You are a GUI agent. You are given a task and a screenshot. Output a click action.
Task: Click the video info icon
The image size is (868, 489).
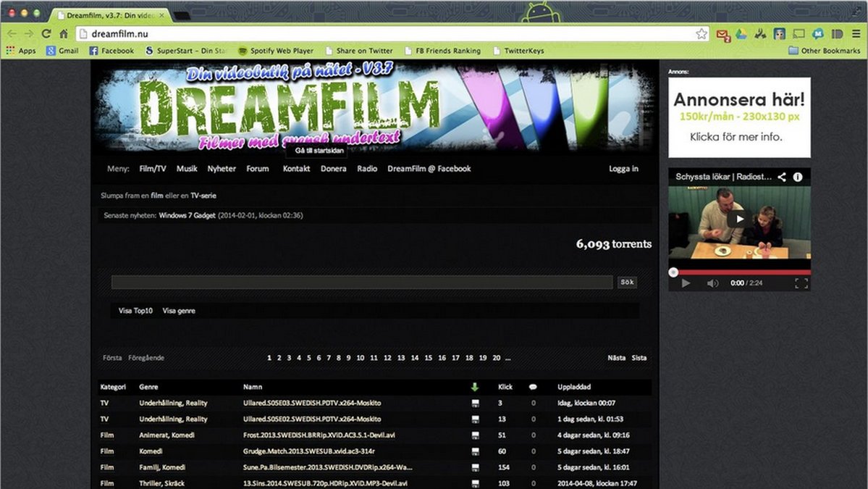coord(798,177)
